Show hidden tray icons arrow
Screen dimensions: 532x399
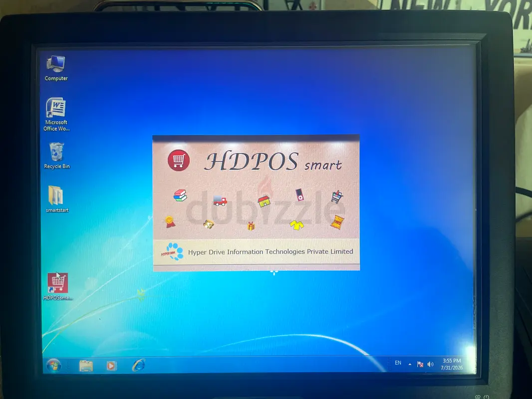[410, 365]
